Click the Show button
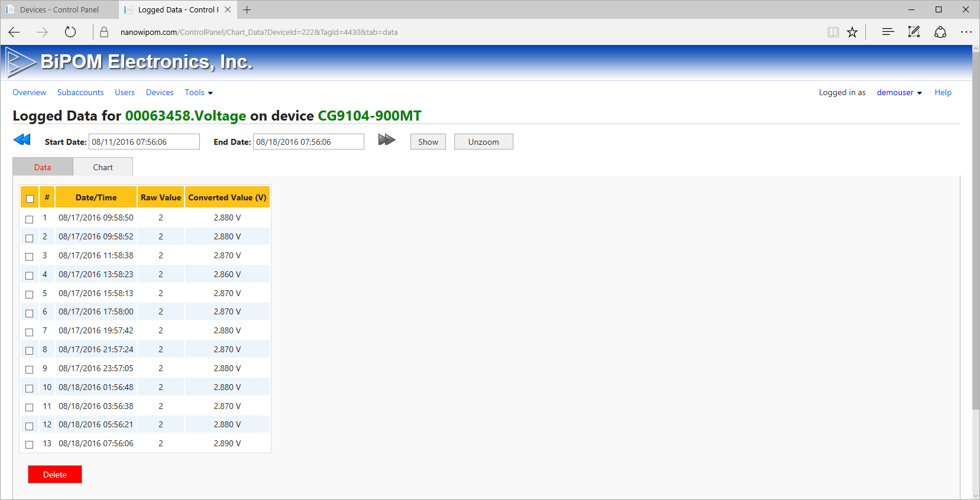Image resolution: width=980 pixels, height=500 pixels. click(428, 142)
